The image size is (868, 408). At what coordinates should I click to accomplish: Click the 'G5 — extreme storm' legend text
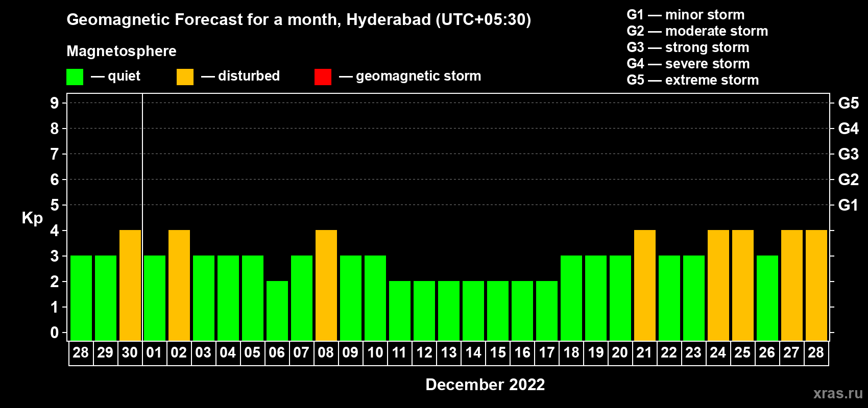692,80
